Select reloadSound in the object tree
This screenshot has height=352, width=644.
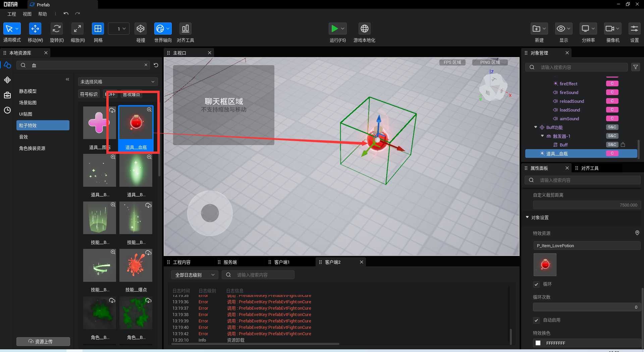tap(572, 101)
